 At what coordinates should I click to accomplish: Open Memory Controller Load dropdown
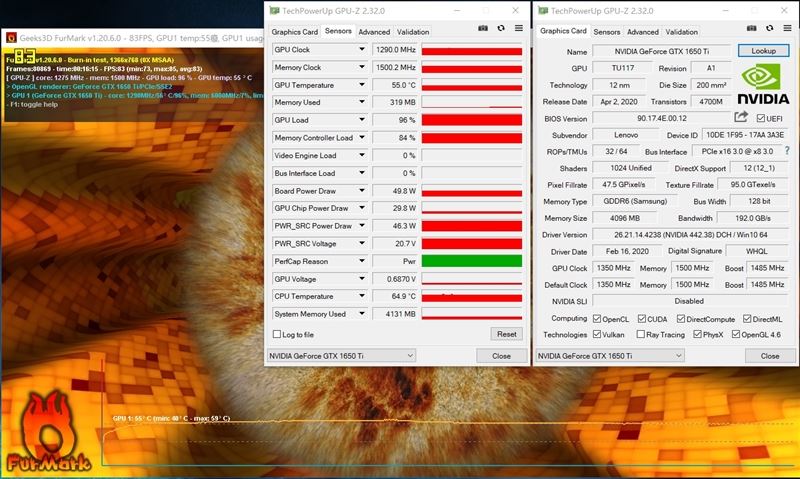click(362, 137)
